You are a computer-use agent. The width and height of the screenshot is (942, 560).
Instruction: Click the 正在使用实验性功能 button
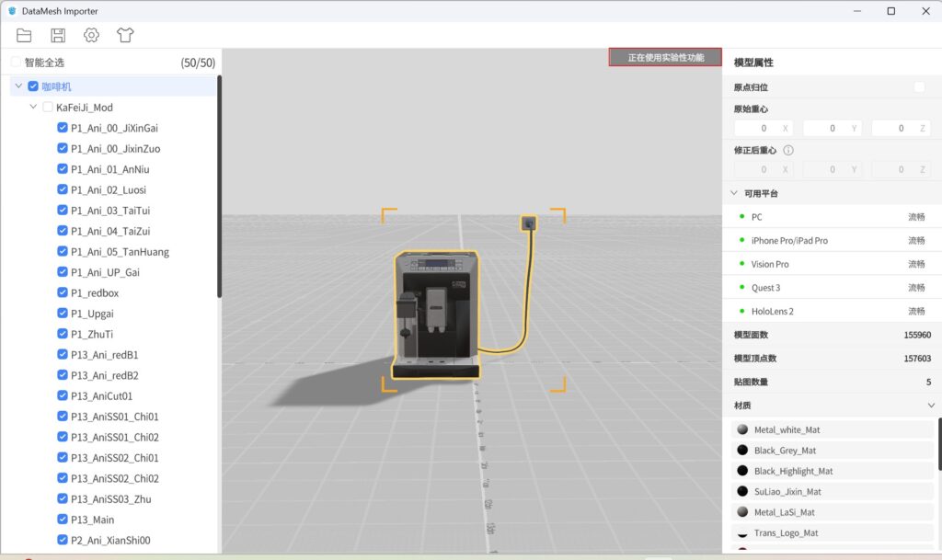click(665, 57)
